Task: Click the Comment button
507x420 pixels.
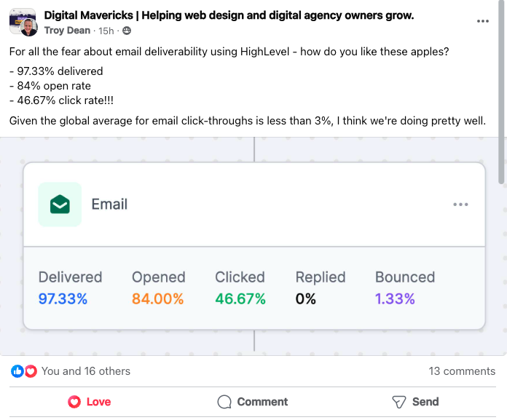Action: click(253, 402)
